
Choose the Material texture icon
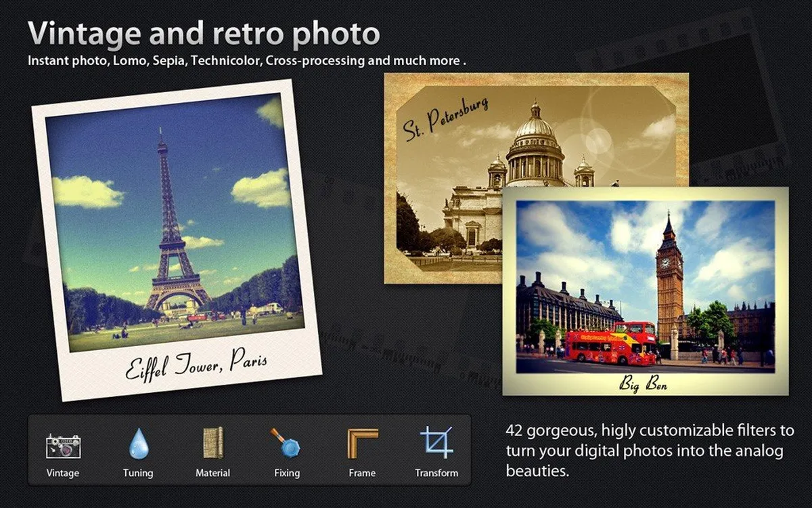pyautogui.click(x=213, y=443)
